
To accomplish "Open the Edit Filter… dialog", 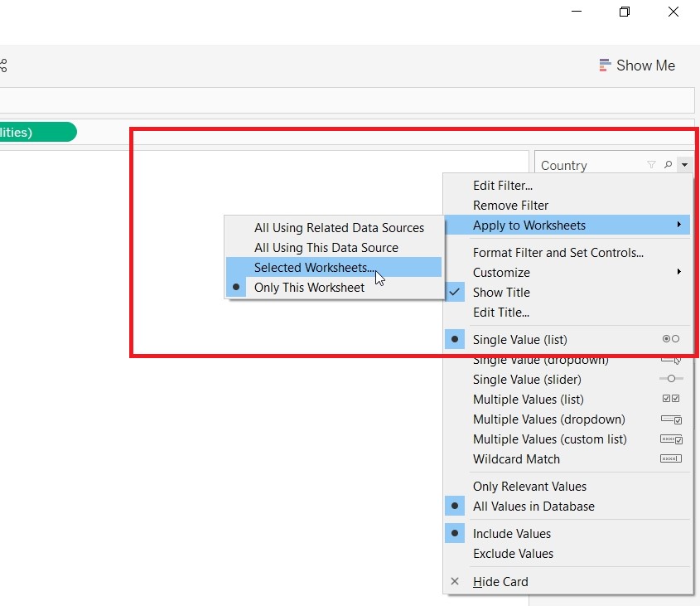I will 502,186.
